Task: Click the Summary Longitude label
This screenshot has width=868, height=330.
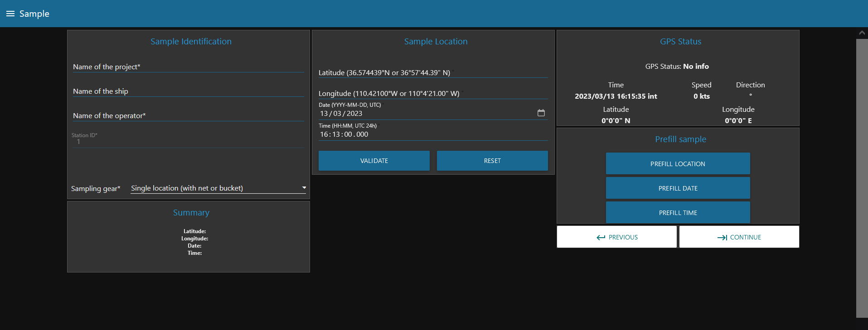Action: 194,239
